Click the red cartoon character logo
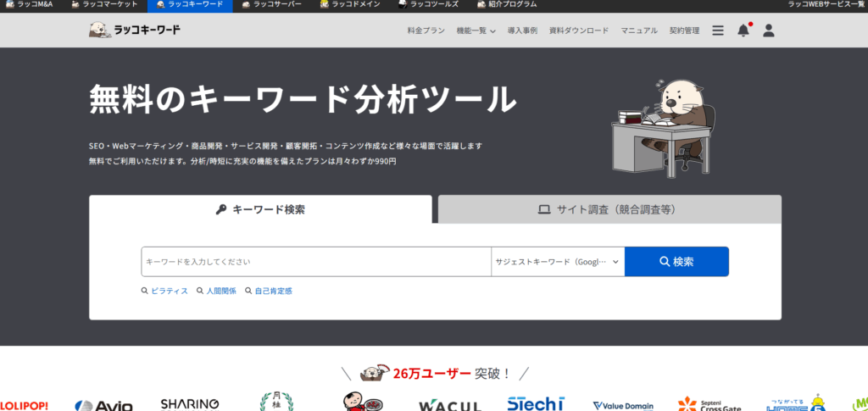 coord(363,403)
